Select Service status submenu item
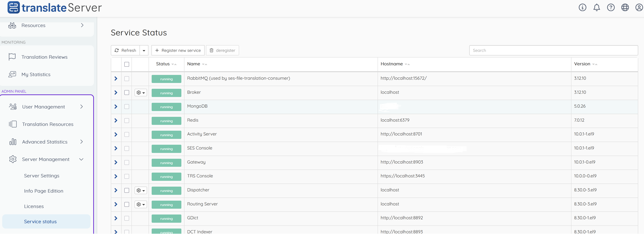 pos(46,222)
